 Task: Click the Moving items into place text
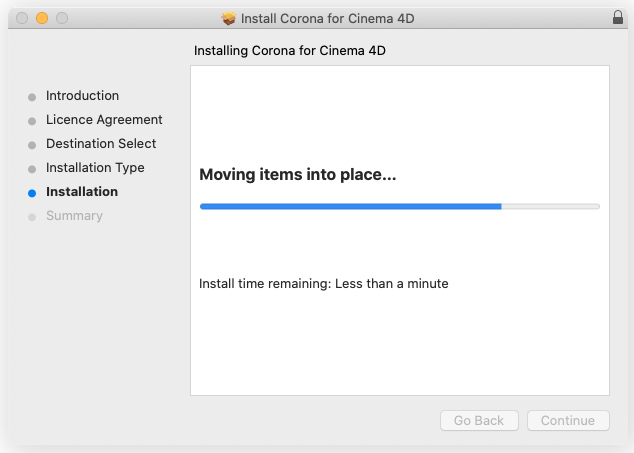pos(298,175)
